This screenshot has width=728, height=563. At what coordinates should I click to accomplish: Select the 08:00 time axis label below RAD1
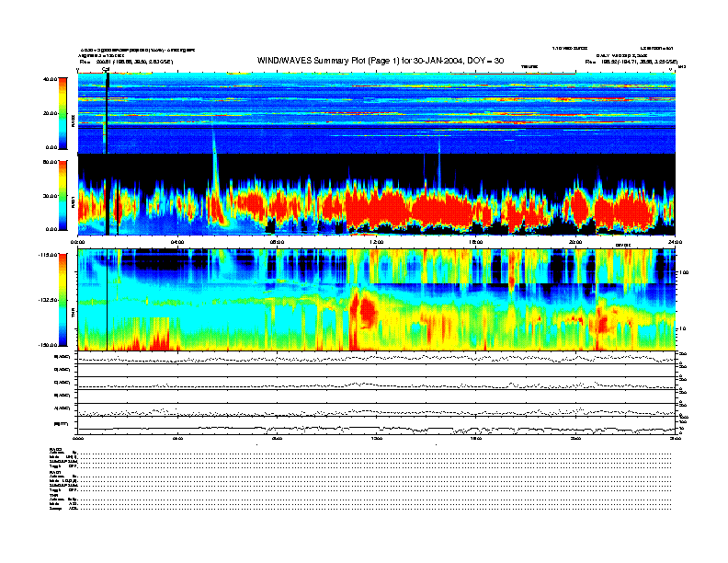(x=276, y=241)
